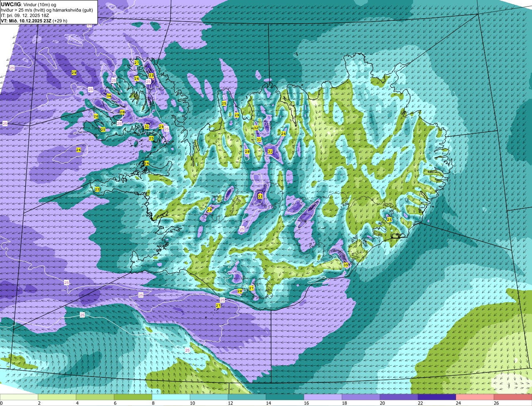Click the init time 'IT: þri. 09. 12. 2025 18Z'
This screenshot has width=532, height=406.
coord(25,15)
